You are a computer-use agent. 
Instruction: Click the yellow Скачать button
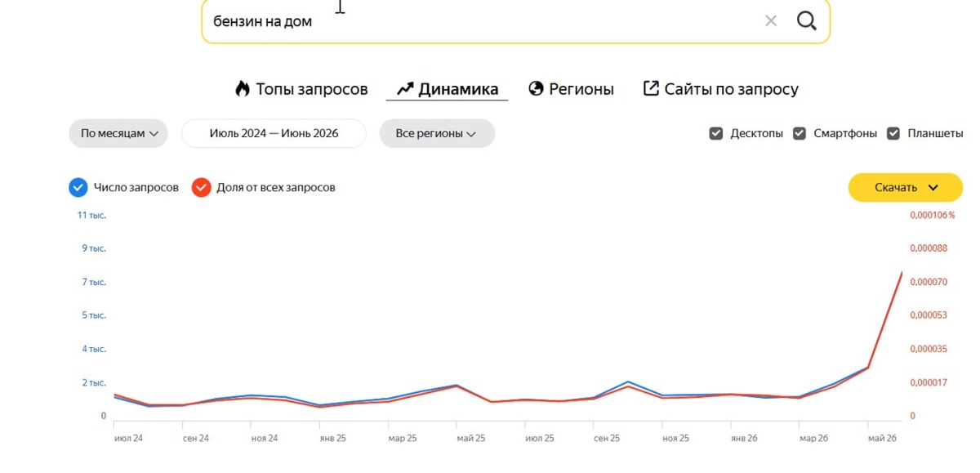coord(906,188)
